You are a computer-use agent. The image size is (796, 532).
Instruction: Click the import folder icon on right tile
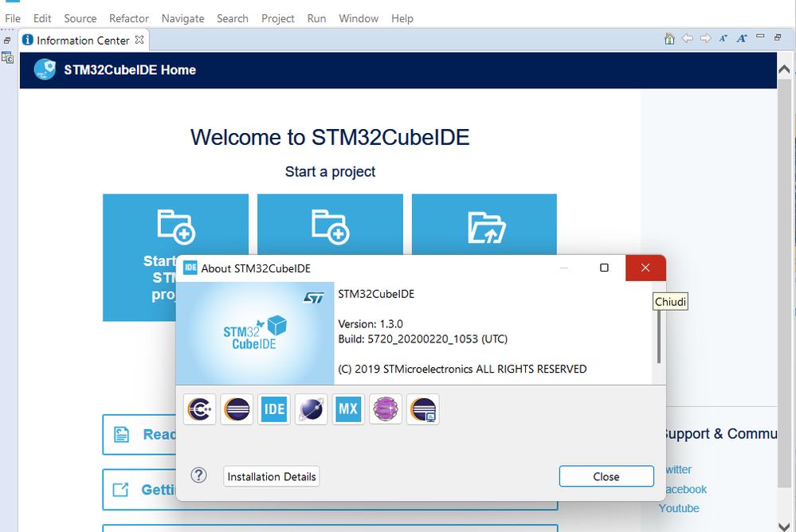coord(486,228)
